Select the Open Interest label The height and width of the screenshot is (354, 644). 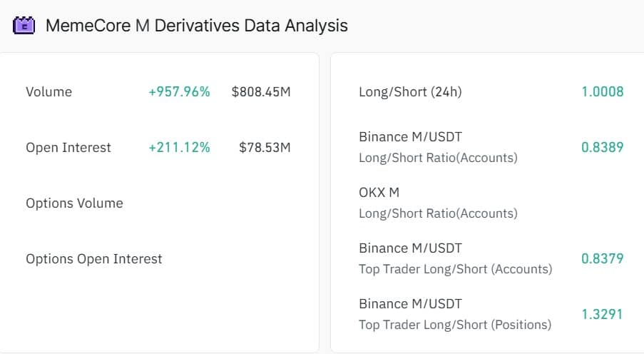click(68, 147)
